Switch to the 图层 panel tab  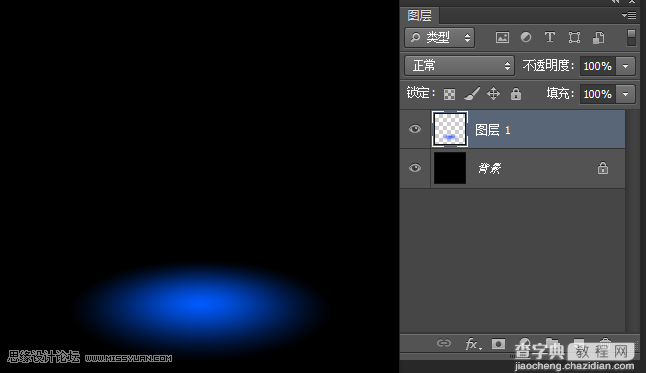point(419,16)
